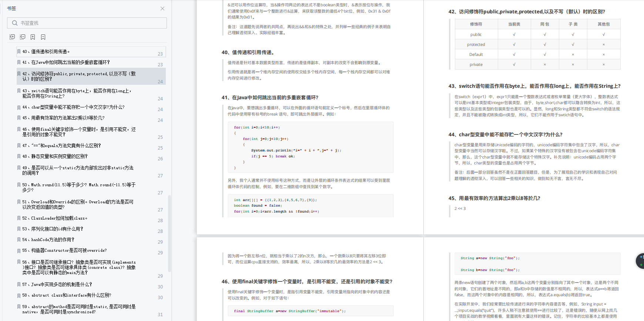Click the Default row label in table
The height and width of the screenshot is (321, 644).
pos(476,54)
